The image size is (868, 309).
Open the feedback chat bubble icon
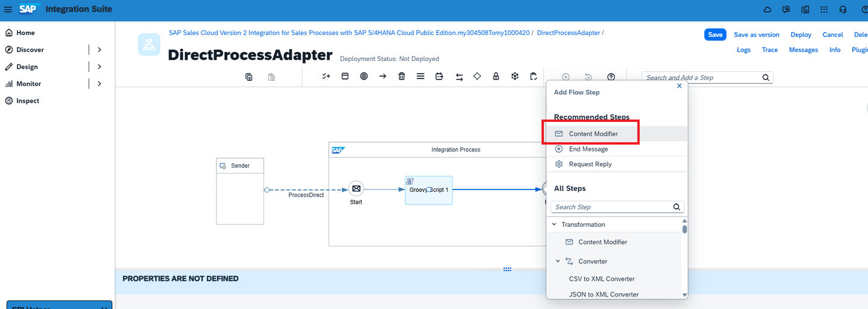786,9
